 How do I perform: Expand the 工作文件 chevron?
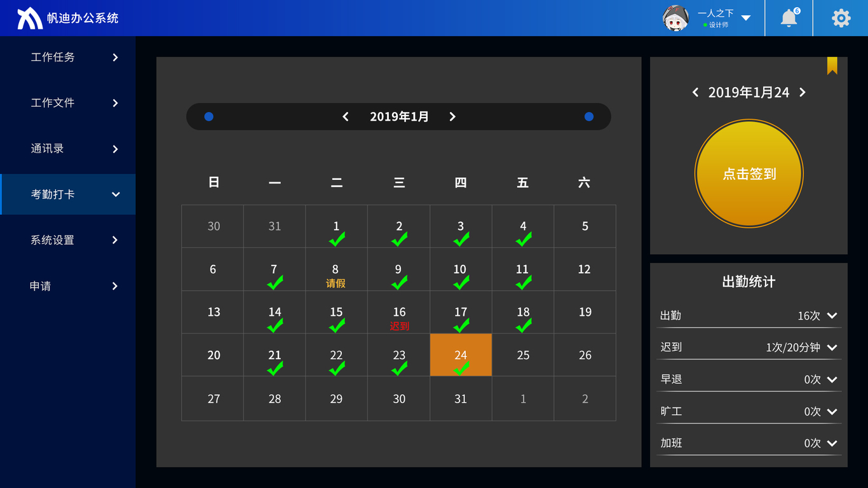coord(115,103)
